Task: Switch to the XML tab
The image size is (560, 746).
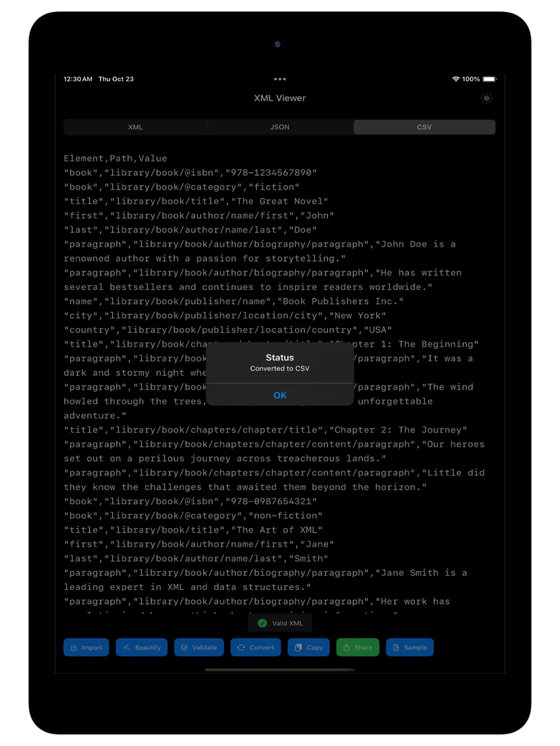Action: click(135, 127)
